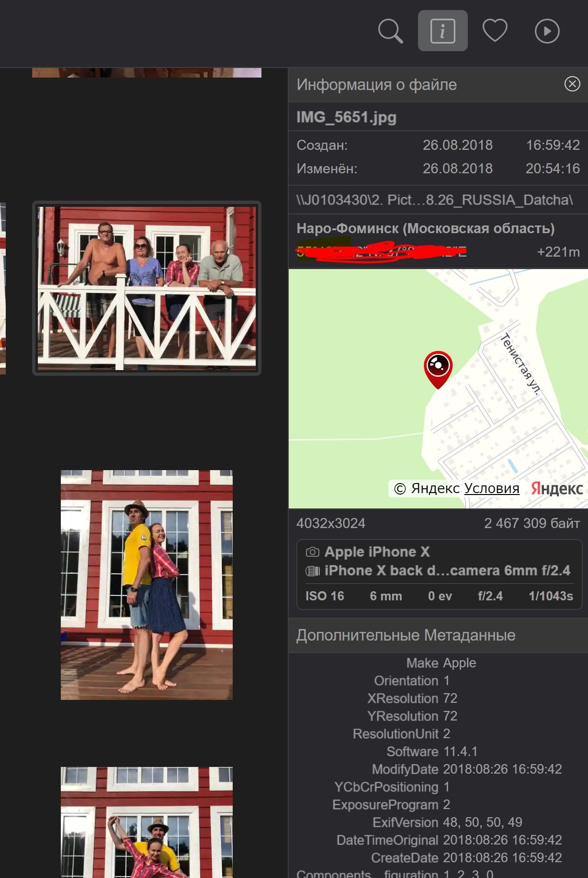Click the Информация о файле panel title
The width and height of the screenshot is (588, 878).
tap(377, 85)
